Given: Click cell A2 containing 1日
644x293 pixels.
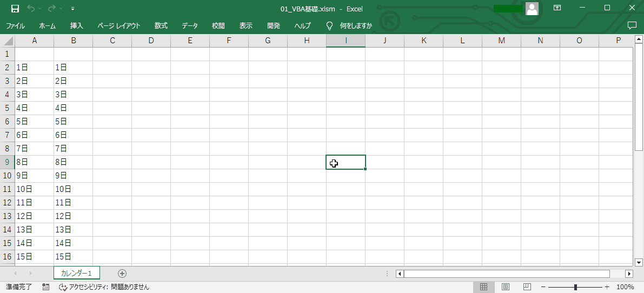Looking at the screenshot, I should (x=35, y=68).
